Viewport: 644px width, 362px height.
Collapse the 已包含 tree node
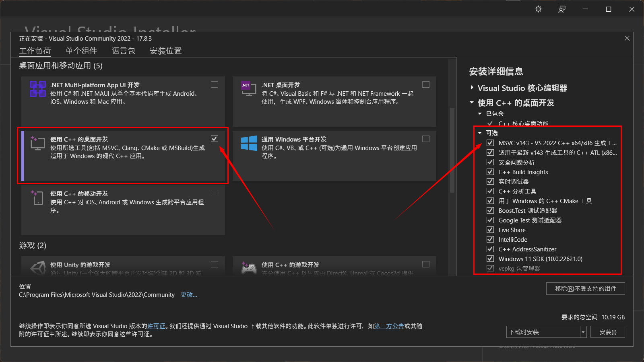click(480, 114)
